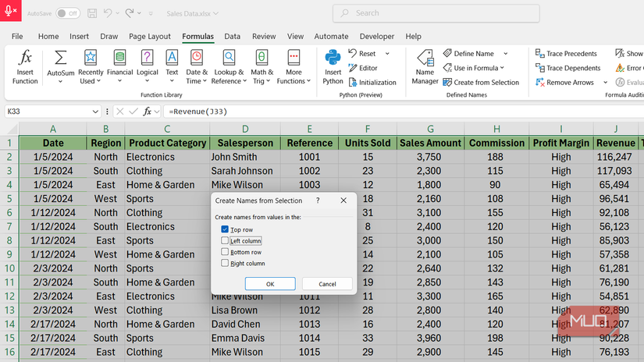Click the Undo arrow icon
The width and height of the screenshot is (644, 362).
click(108, 13)
